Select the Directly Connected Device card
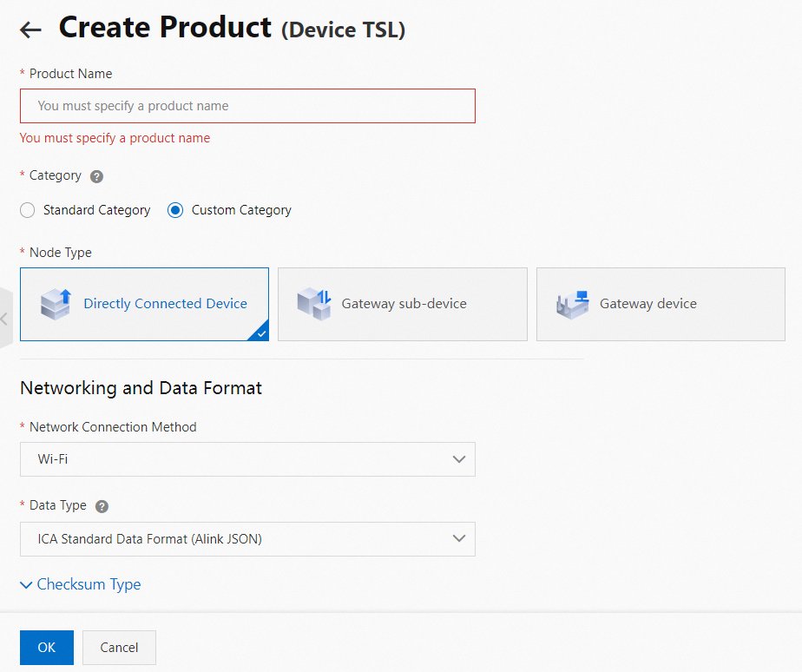Image resolution: width=802 pixels, height=672 pixels. (x=144, y=304)
